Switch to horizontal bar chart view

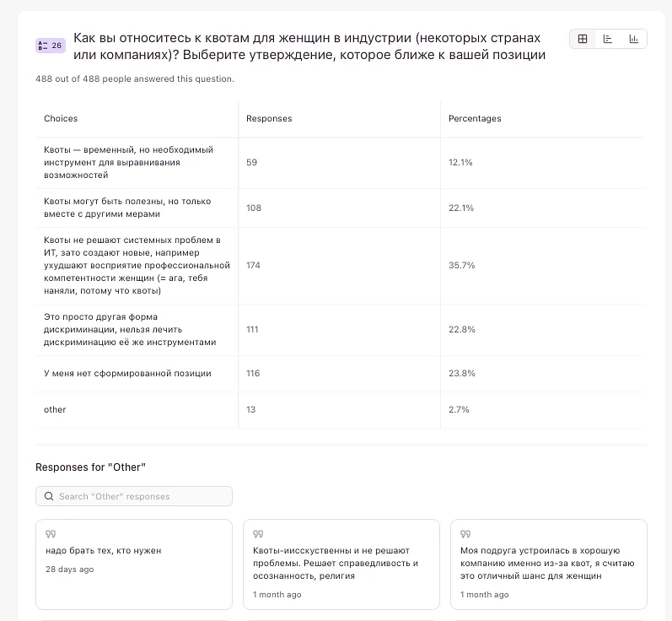click(608, 39)
